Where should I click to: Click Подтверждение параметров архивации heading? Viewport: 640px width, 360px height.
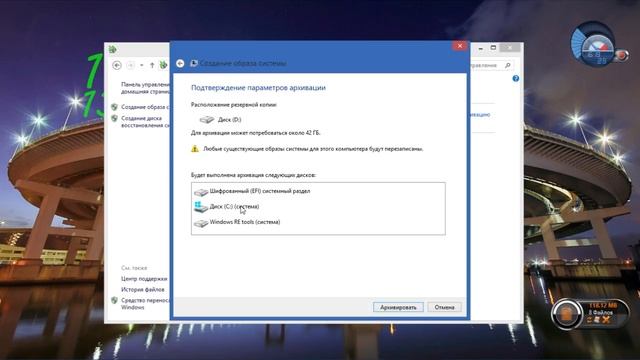click(x=258, y=88)
